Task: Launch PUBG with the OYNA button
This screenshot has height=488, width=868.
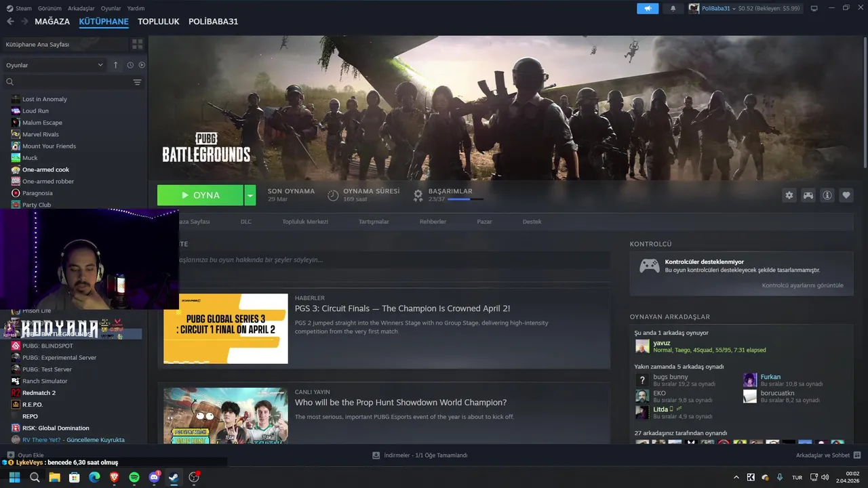Action: 200,195
